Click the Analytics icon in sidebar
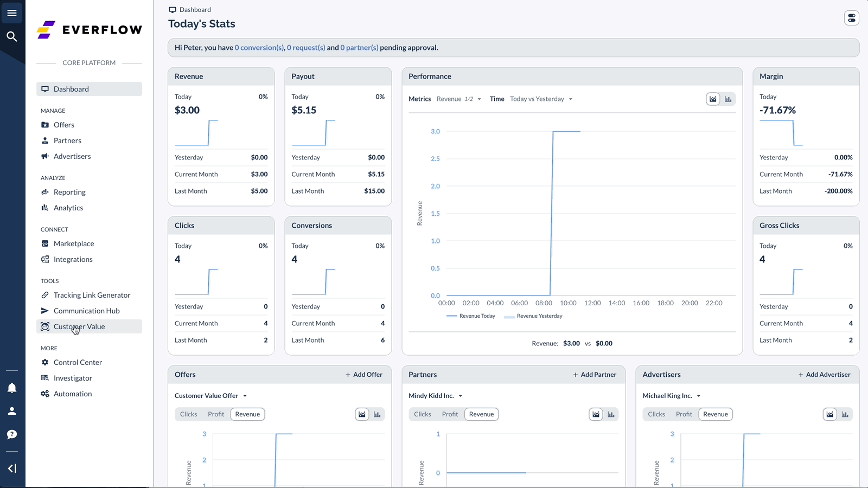This screenshot has width=868, height=488. 45,208
